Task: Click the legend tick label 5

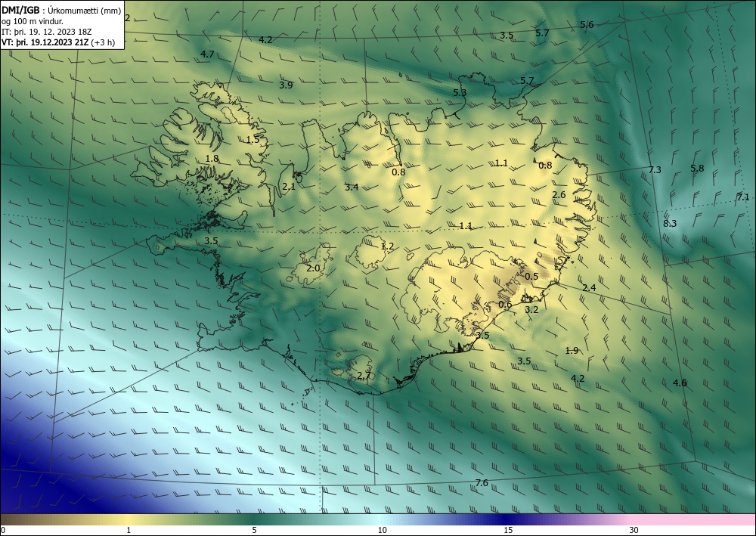Action: click(254, 530)
